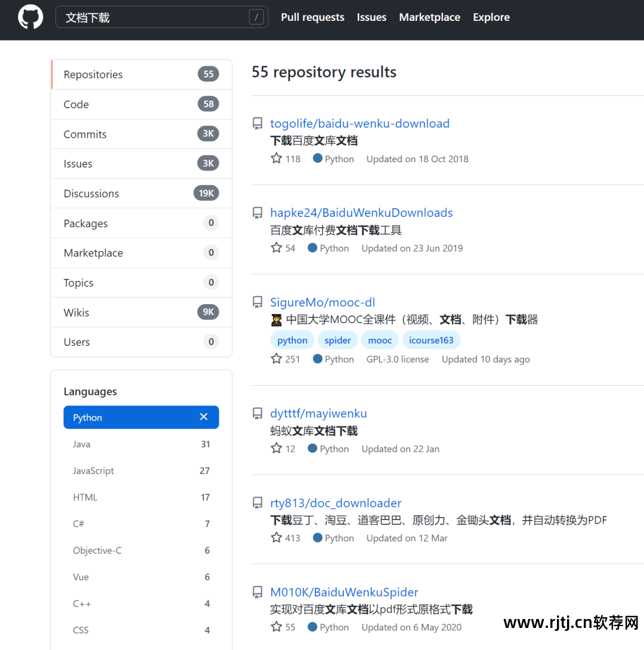Click the repository icon beside togolife/baidu-wenku-download
This screenshot has width=644, height=650.
pos(258,123)
